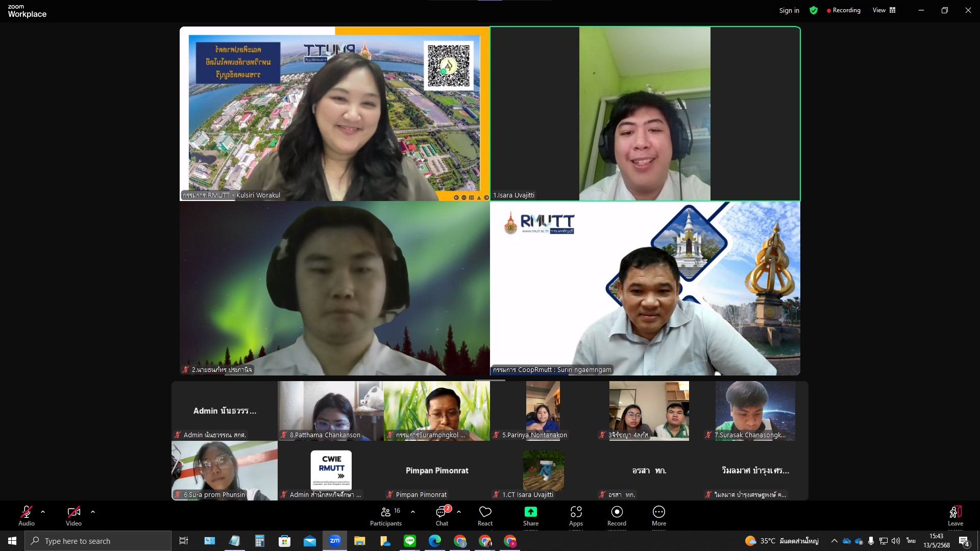This screenshot has height=551, width=980.
Task: Switch to Zoom taskbar icon
Action: tap(335, 541)
